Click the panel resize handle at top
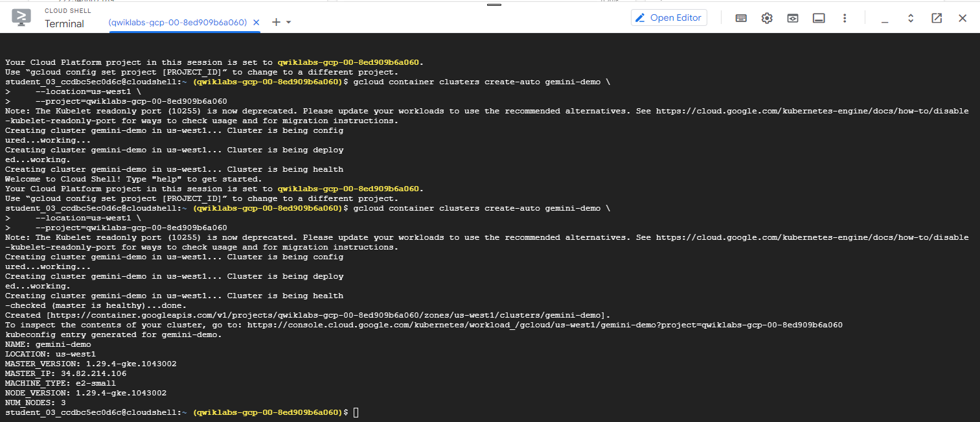980x422 pixels. coord(494,5)
